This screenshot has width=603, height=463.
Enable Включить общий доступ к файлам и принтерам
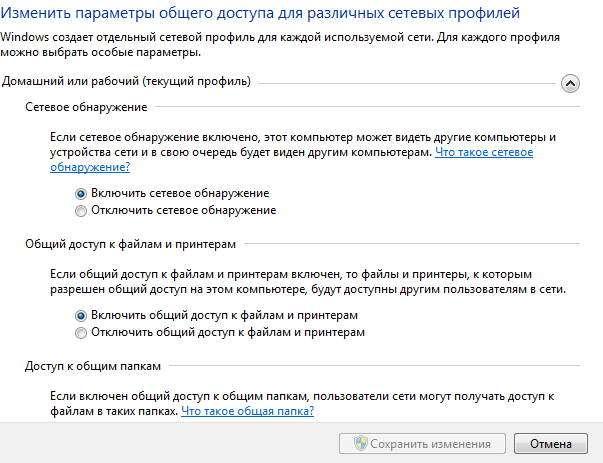[81, 316]
